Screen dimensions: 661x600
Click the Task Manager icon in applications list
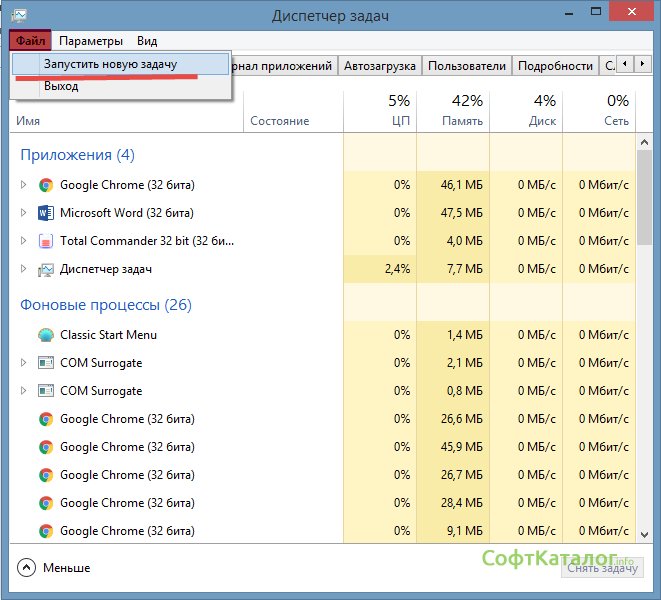pyautogui.click(x=45, y=269)
